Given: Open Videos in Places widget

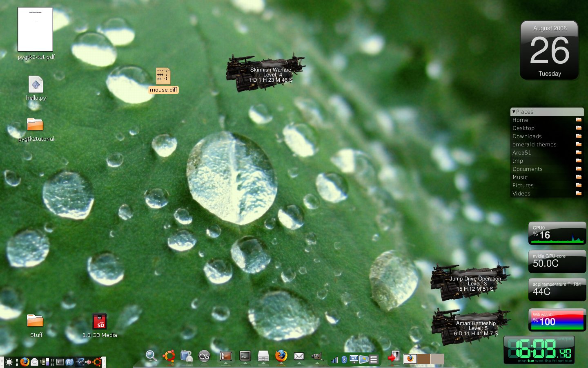Looking at the screenshot, I should coord(547,193).
